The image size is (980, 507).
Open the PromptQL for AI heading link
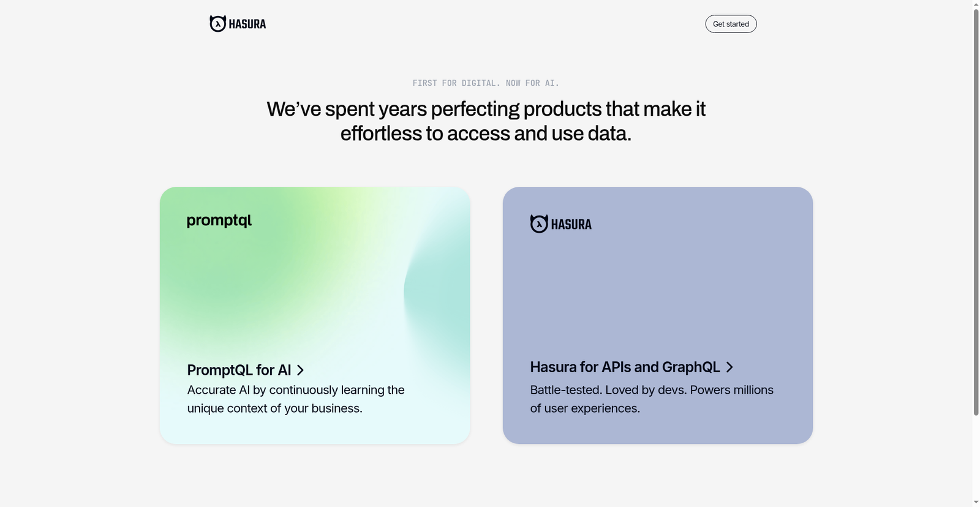click(x=239, y=370)
